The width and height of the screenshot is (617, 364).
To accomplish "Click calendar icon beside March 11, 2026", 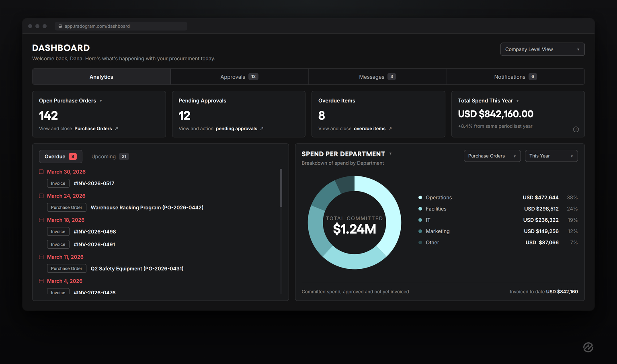I will (x=41, y=257).
